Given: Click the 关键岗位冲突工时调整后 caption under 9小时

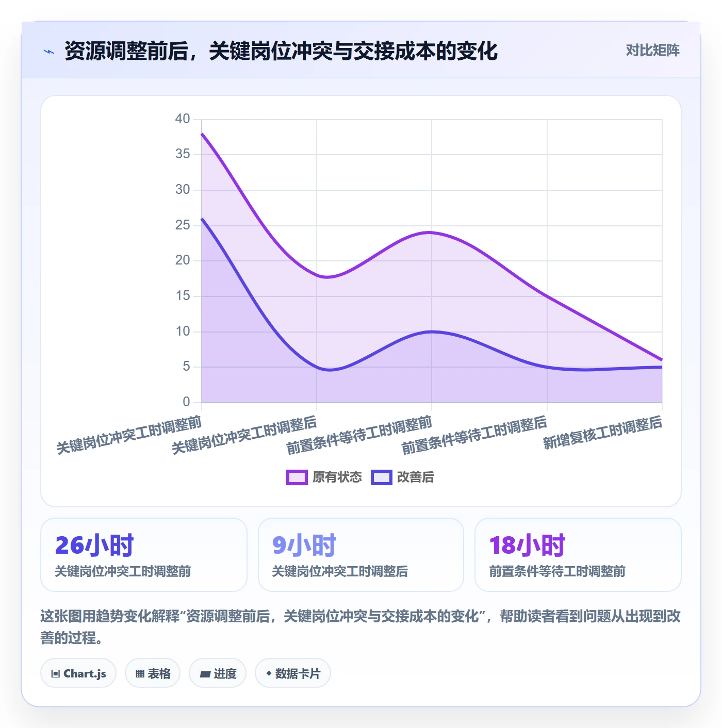Looking at the screenshot, I should (x=340, y=571).
